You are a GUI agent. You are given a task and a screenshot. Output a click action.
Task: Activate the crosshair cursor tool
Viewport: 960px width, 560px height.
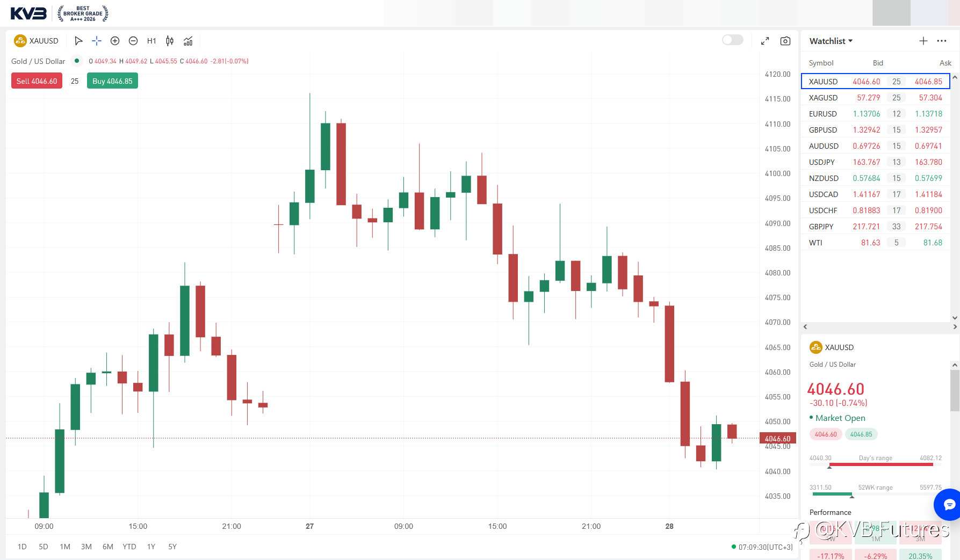[x=97, y=41]
